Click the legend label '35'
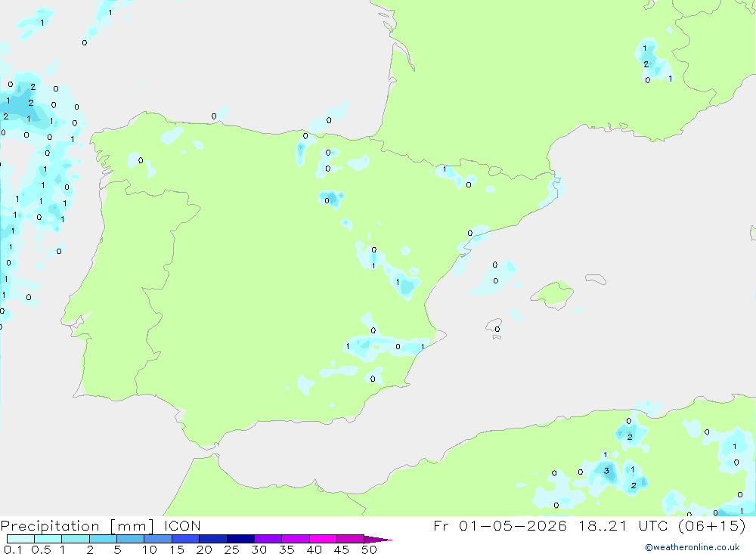This screenshot has height=554, width=756. point(287,549)
